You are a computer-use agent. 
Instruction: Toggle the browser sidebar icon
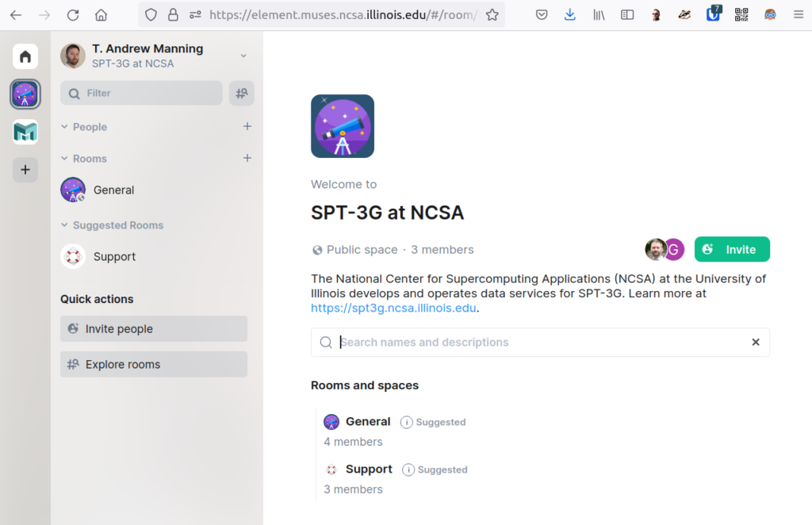[x=627, y=15]
